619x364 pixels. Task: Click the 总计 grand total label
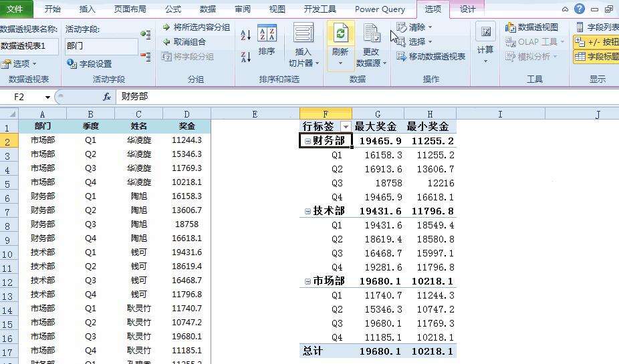coord(313,351)
